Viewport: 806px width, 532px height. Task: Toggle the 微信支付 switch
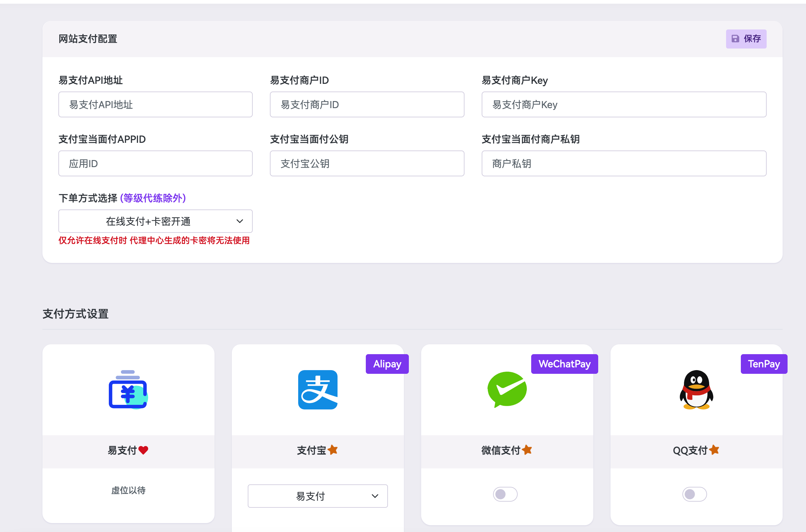point(505,494)
